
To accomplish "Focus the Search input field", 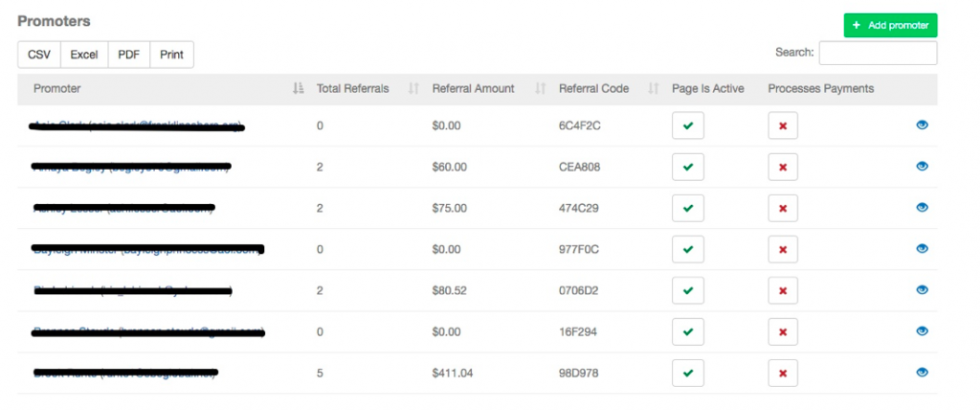I will coord(879,54).
